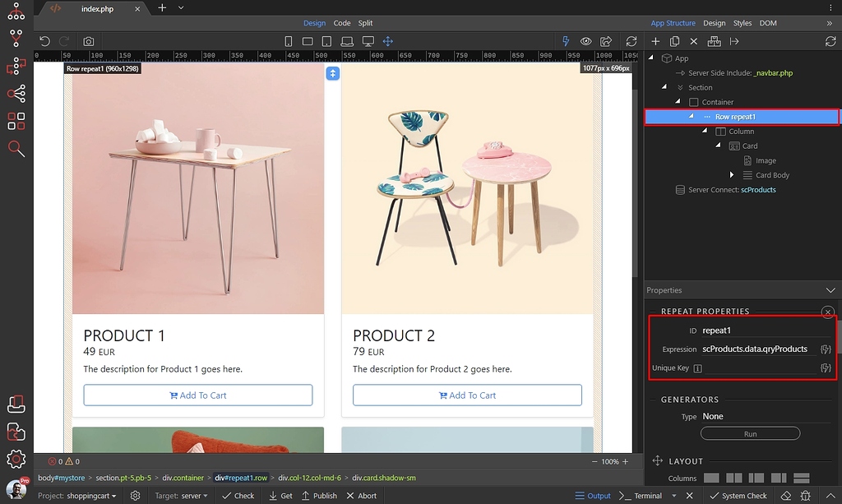Screen dimensions: 842x504
Task: Select the index.php file tab
Action: 97,8
